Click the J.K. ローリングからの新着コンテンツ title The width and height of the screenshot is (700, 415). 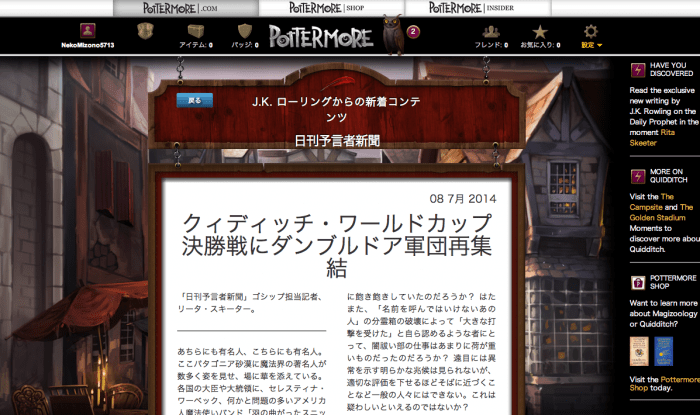(336, 109)
